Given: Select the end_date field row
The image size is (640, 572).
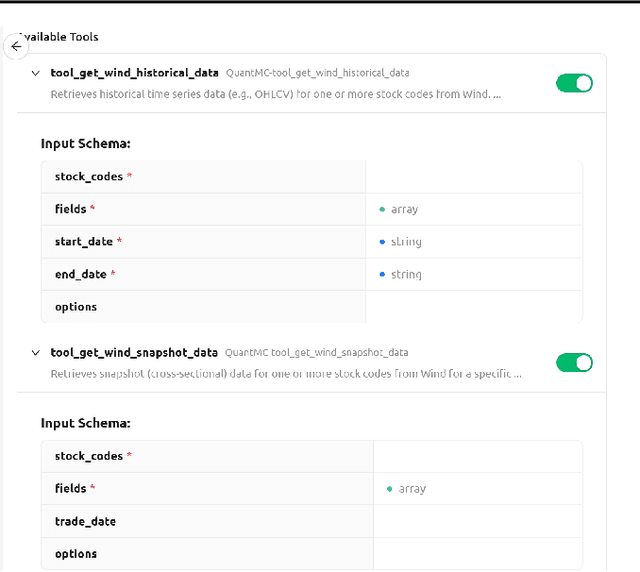Looking at the screenshot, I should point(82,274).
